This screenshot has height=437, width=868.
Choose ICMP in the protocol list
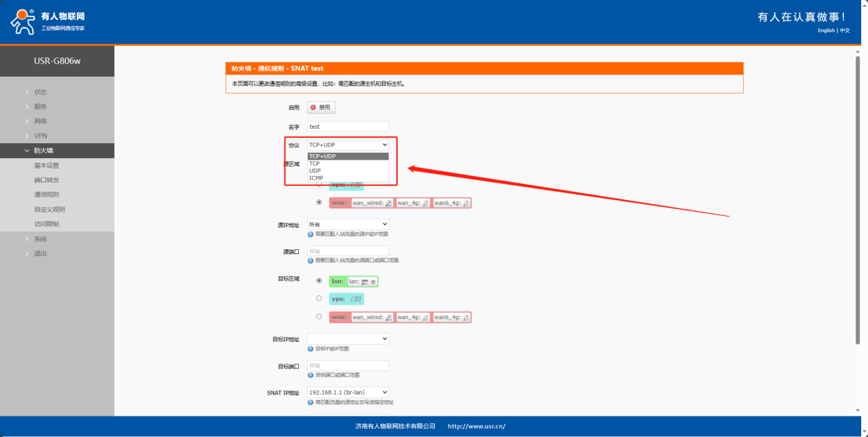(x=348, y=178)
